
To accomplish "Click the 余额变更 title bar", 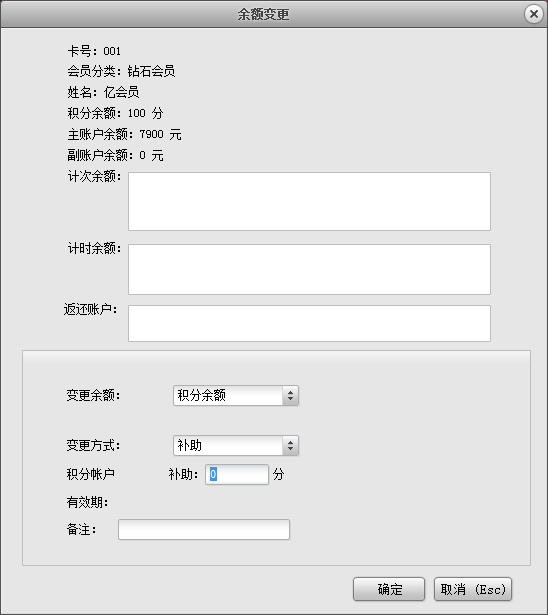I will pyautogui.click(x=263, y=14).
